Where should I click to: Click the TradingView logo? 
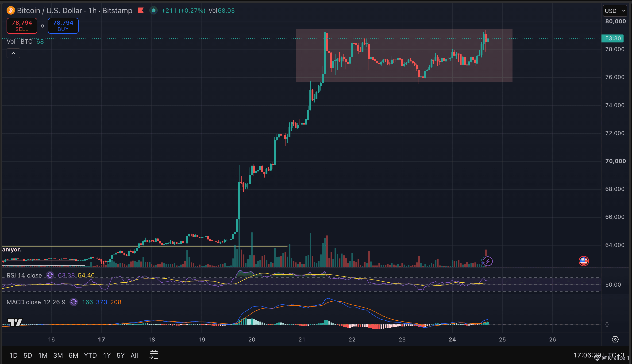click(15, 322)
